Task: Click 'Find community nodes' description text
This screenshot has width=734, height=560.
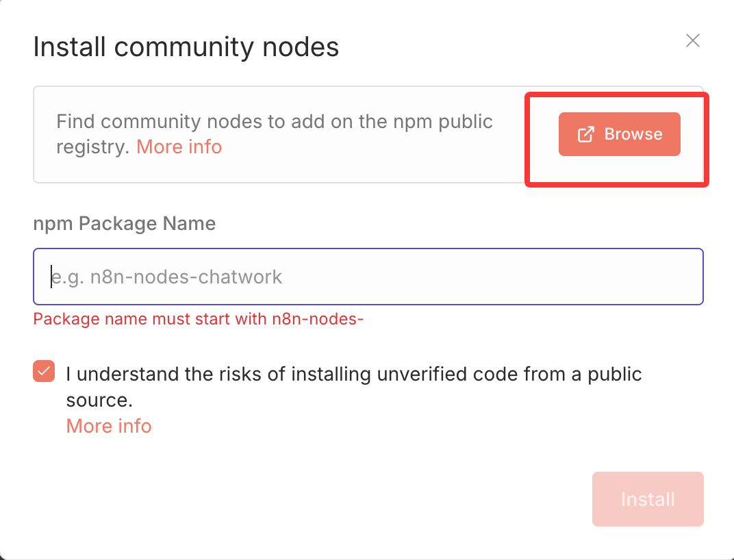Action: 274,123
